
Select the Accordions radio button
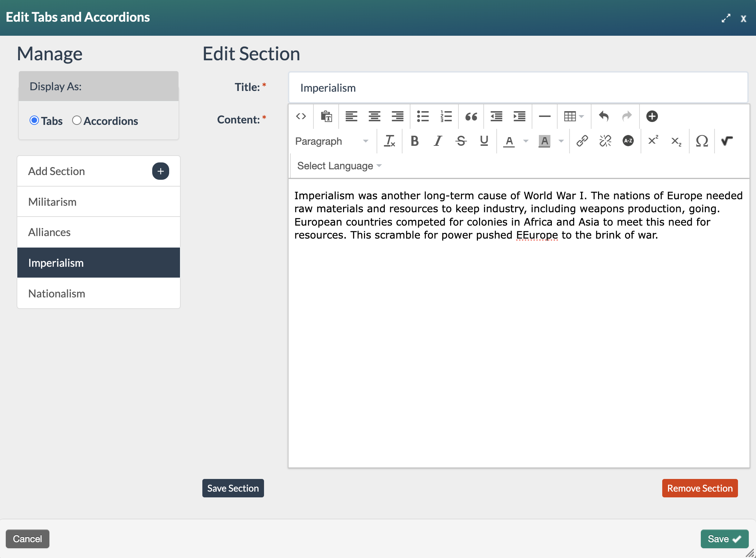pyautogui.click(x=76, y=121)
